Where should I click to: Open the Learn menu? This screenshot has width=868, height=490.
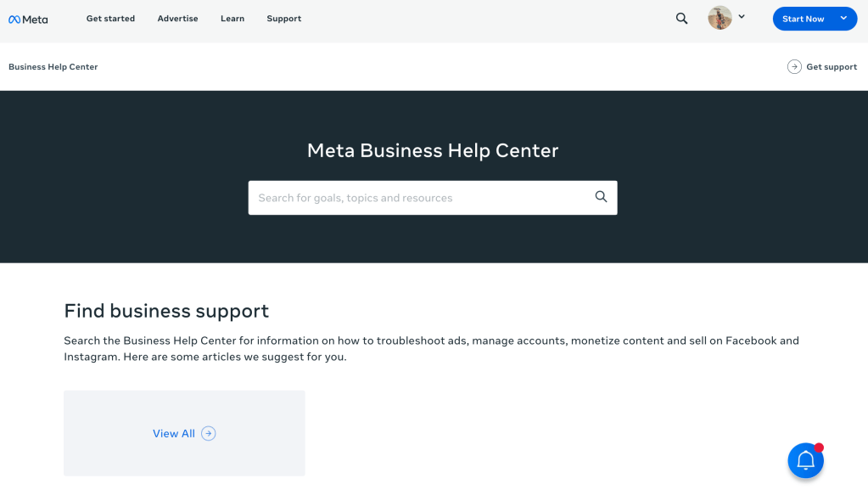coord(232,19)
